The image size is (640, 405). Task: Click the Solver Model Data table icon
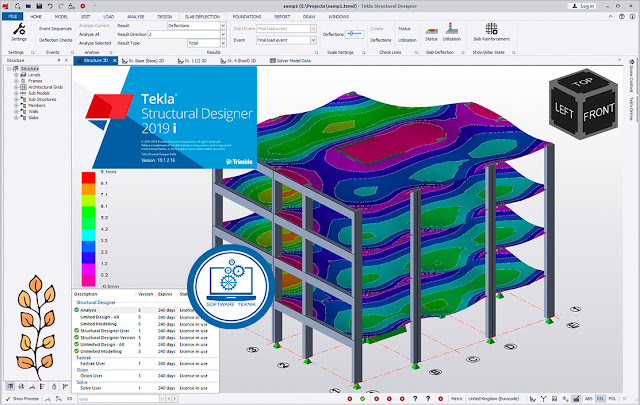pos(273,60)
